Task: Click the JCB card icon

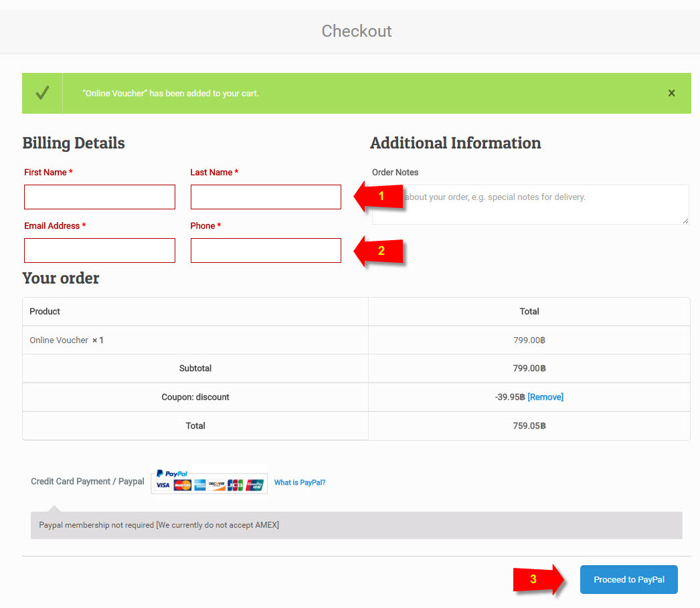Action: point(235,485)
